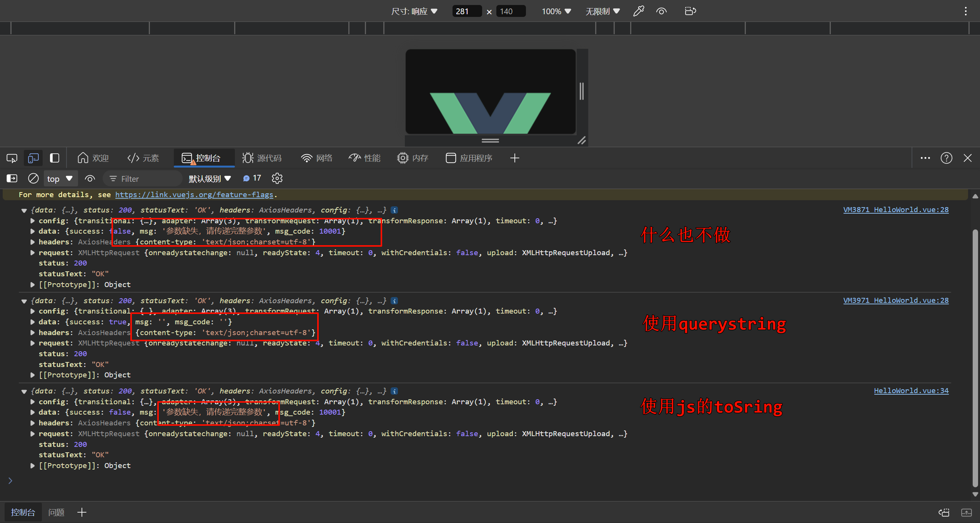Switch to the 网络 tab
The height and width of the screenshot is (523, 980).
click(316, 158)
